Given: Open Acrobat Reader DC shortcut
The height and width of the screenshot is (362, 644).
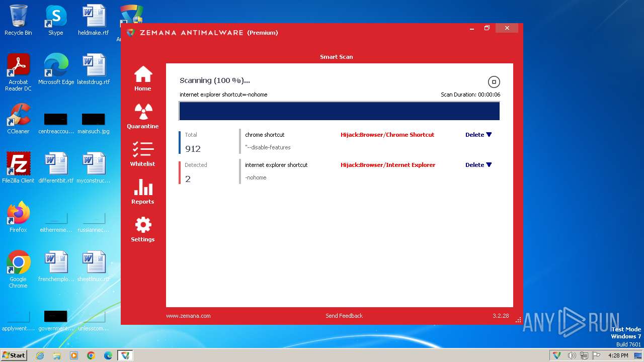Looking at the screenshot, I should click(x=18, y=73).
